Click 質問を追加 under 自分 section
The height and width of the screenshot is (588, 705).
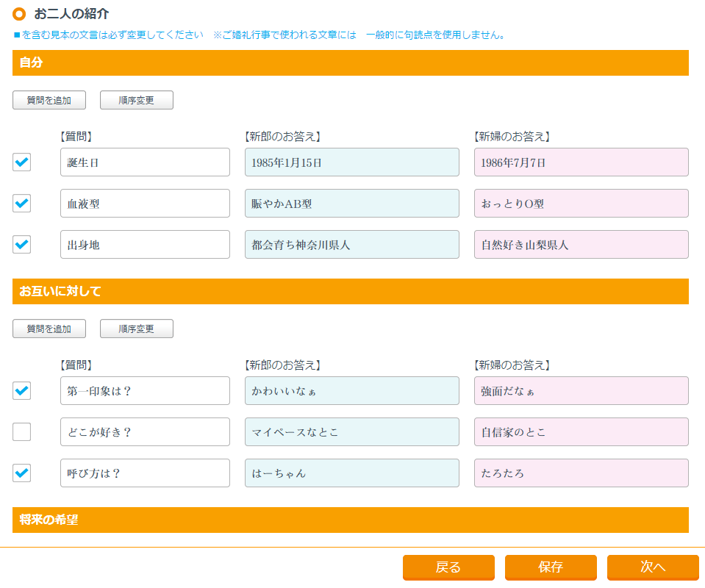[49, 101]
